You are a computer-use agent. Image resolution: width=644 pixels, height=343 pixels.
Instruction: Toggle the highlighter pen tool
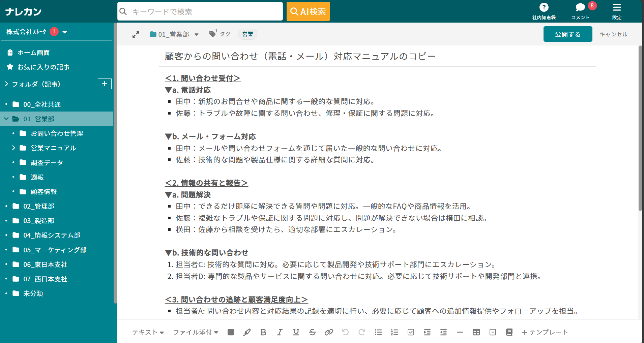point(247,332)
